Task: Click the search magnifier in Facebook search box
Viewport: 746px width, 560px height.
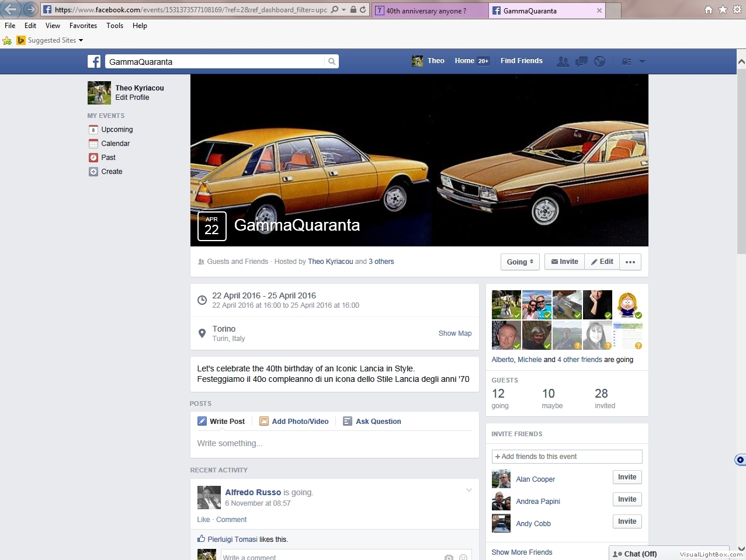Action: tap(332, 61)
